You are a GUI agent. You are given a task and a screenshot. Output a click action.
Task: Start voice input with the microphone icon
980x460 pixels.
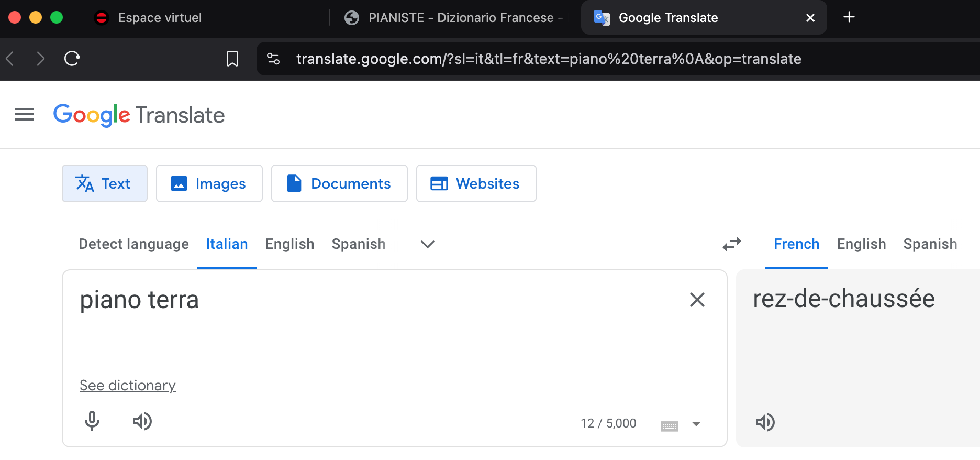pyautogui.click(x=92, y=421)
